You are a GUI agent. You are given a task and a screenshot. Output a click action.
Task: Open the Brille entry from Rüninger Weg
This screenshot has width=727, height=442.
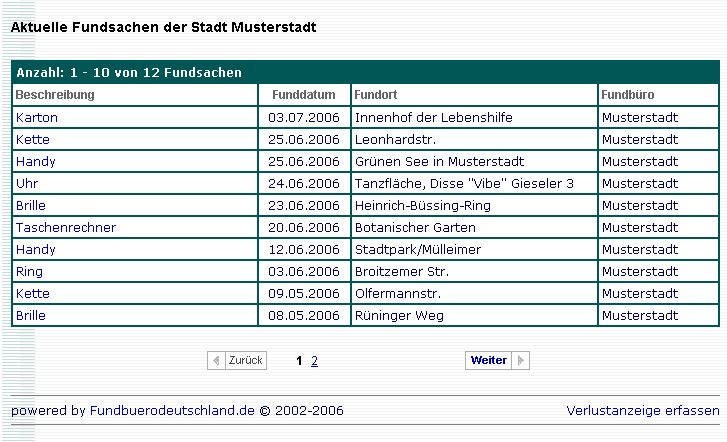(31, 316)
